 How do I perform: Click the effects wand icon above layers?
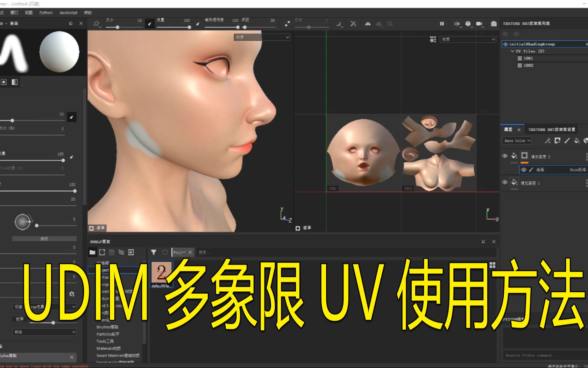[x=548, y=141]
